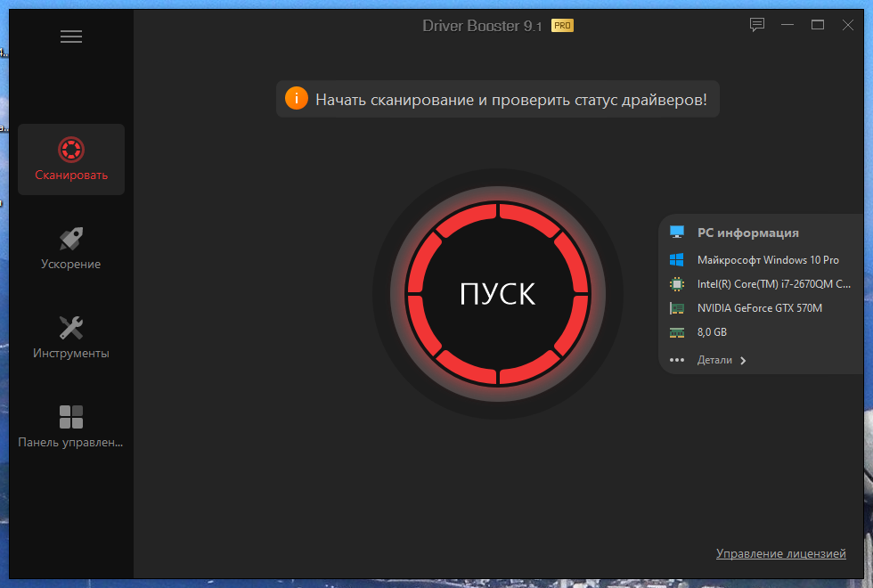Click the PC информация heading
Viewport: 873px width, 588px height.
[x=747, y=233]
